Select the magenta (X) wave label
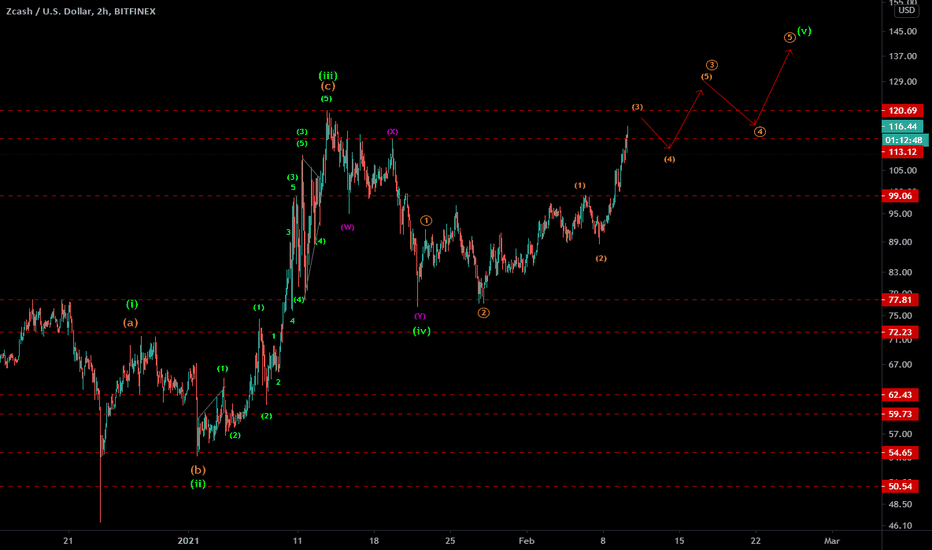Screen dimensions: 932x550 coord(392,131)
